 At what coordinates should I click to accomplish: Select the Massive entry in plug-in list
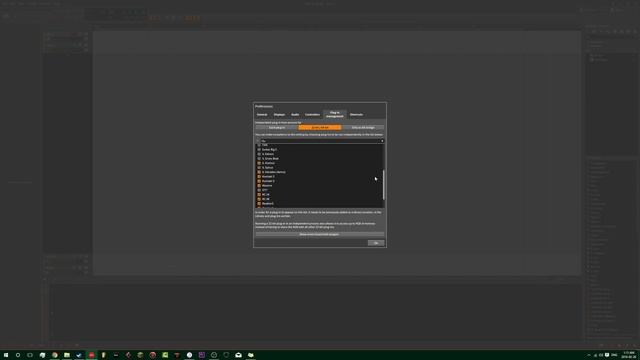267,186
